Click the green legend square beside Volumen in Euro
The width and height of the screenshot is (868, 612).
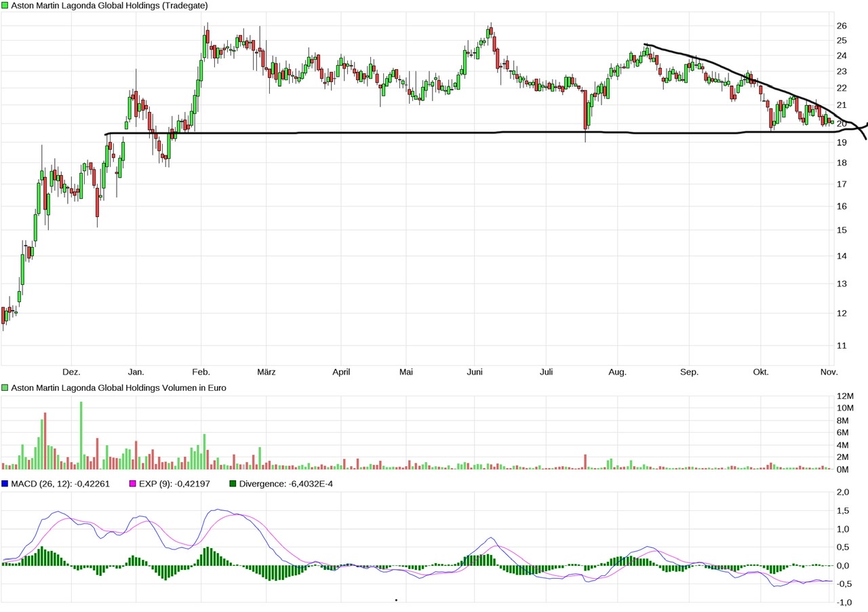click(5, 388)
